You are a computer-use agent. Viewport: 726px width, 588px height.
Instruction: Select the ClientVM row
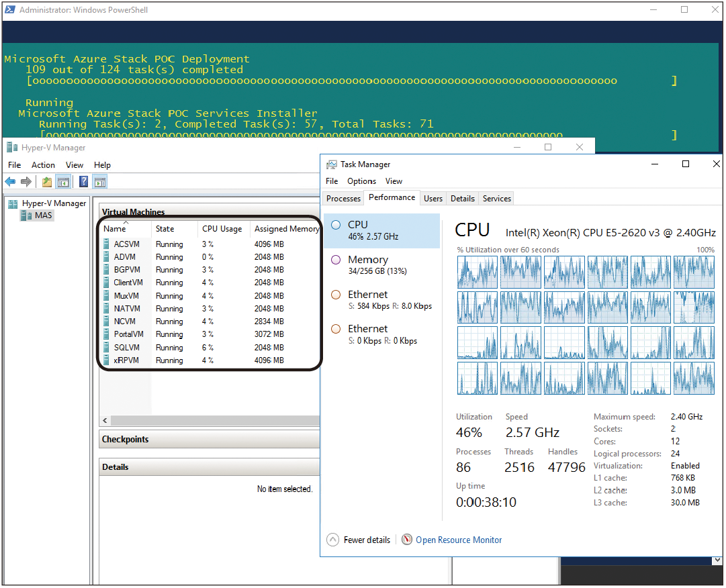coord(210,283)
